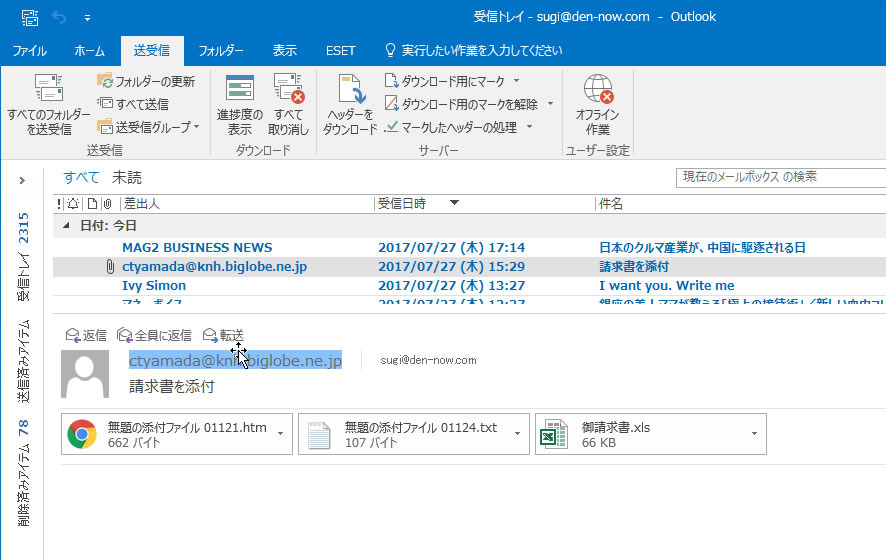
Task: Click ヘッダーをダウンロード icon
Action: 350,90
